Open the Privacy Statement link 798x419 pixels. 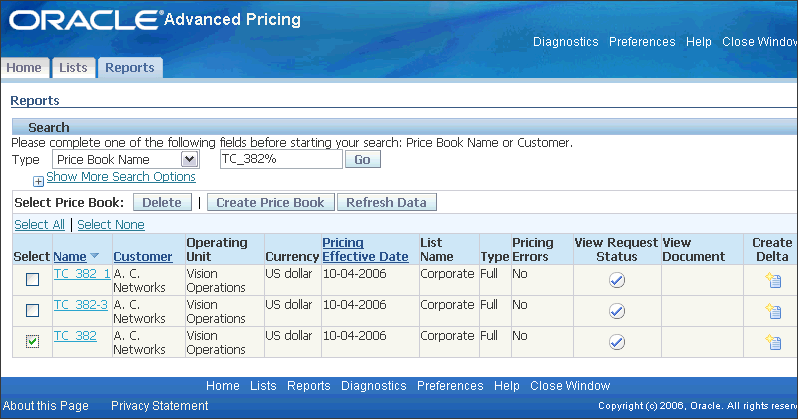click(x=160, y=406)
